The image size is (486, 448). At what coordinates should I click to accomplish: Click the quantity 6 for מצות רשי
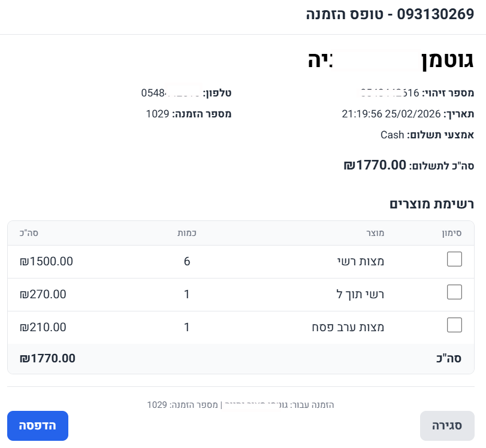186,261
